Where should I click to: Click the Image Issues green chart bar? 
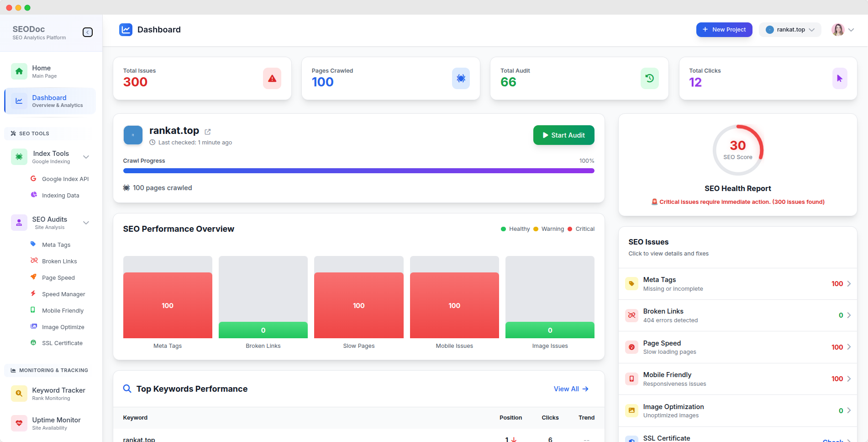550,330
